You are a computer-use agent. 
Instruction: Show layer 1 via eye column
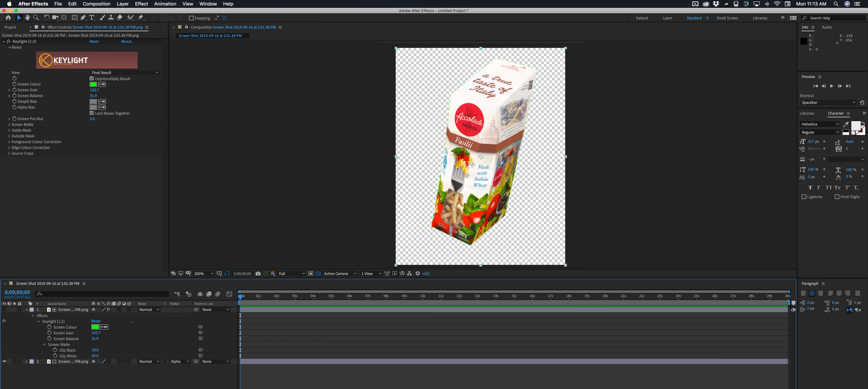pos(4,310)
